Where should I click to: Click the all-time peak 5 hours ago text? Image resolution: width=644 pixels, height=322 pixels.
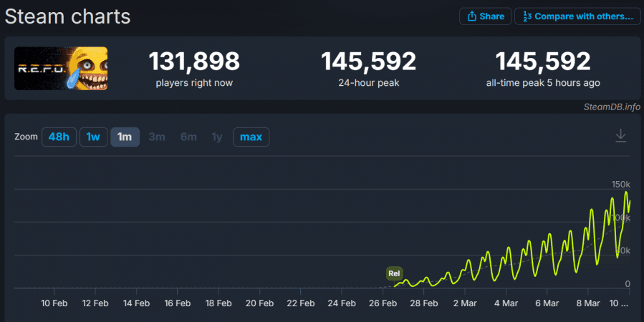click(x=543, y=83)
